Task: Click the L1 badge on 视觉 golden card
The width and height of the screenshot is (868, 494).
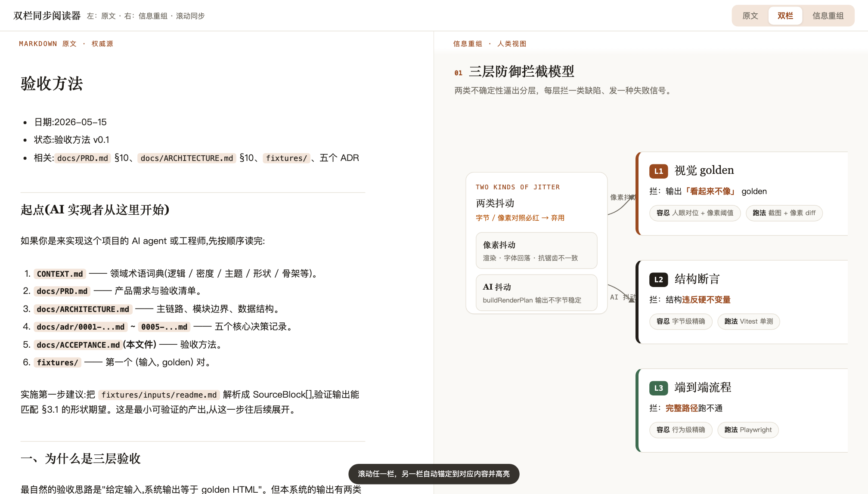Action: point(658,171)
